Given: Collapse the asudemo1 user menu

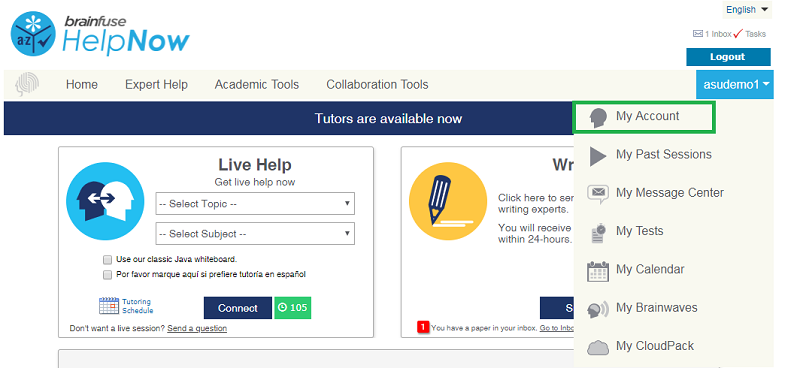Looking at the screenshot, I should coord(735,85).
